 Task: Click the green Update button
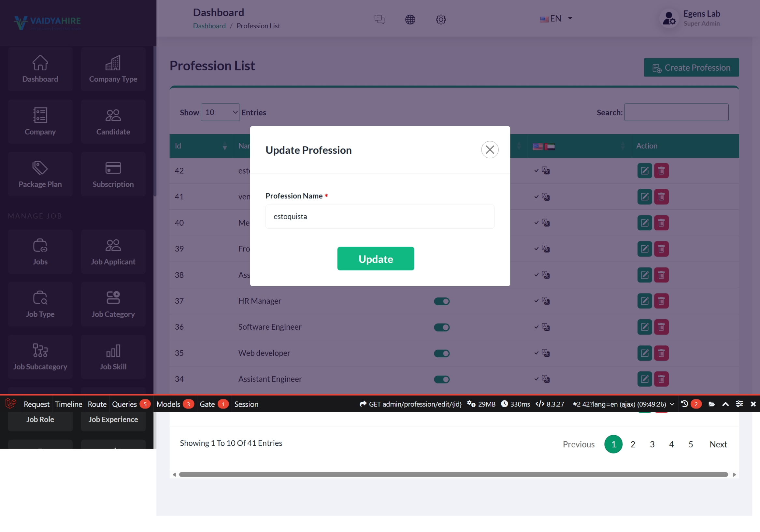click(375, 259)
